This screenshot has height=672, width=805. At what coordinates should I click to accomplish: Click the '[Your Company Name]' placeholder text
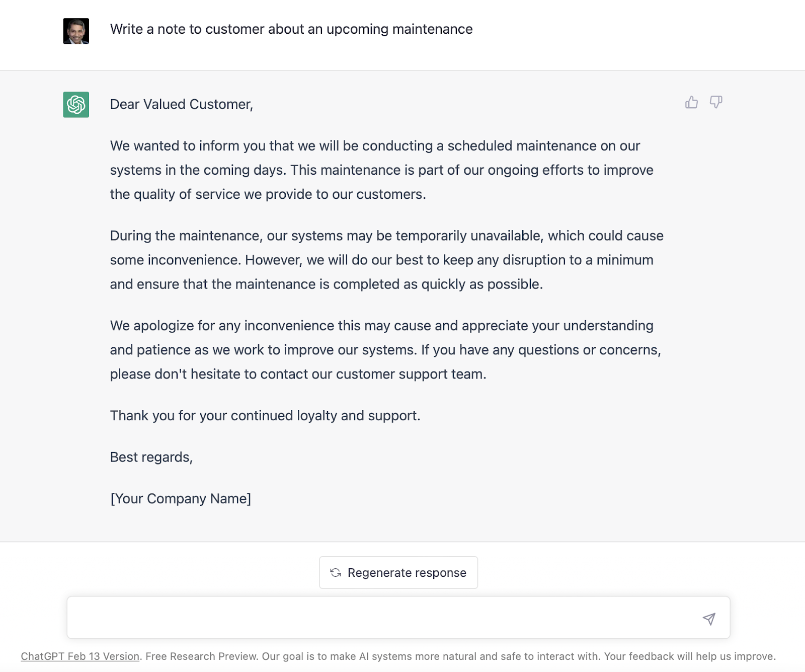[x=180, y=499]
